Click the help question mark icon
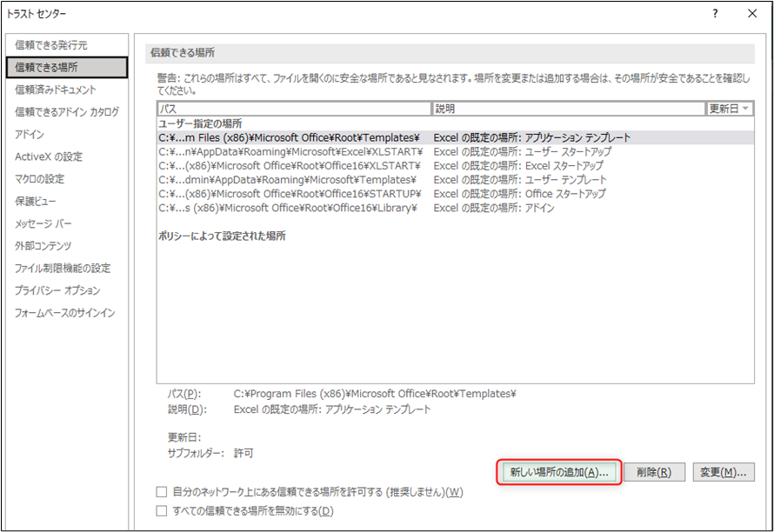This screenshot has width=774, height=532. [715, 14]
